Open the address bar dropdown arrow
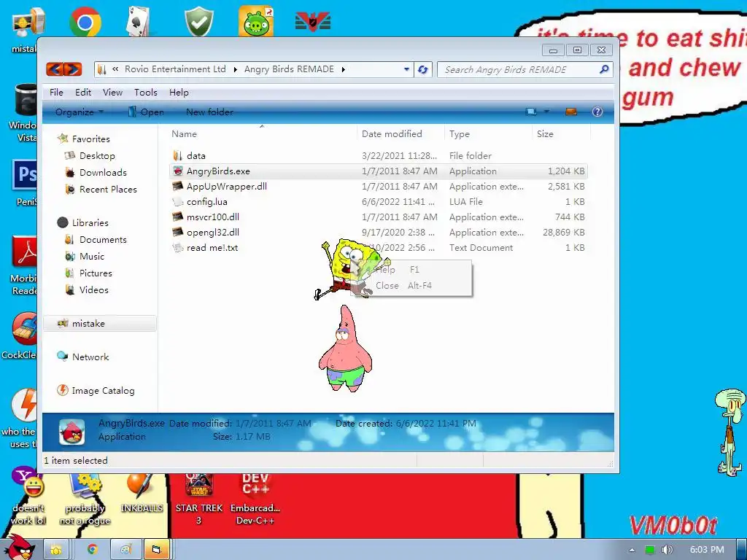 point(406,69)
